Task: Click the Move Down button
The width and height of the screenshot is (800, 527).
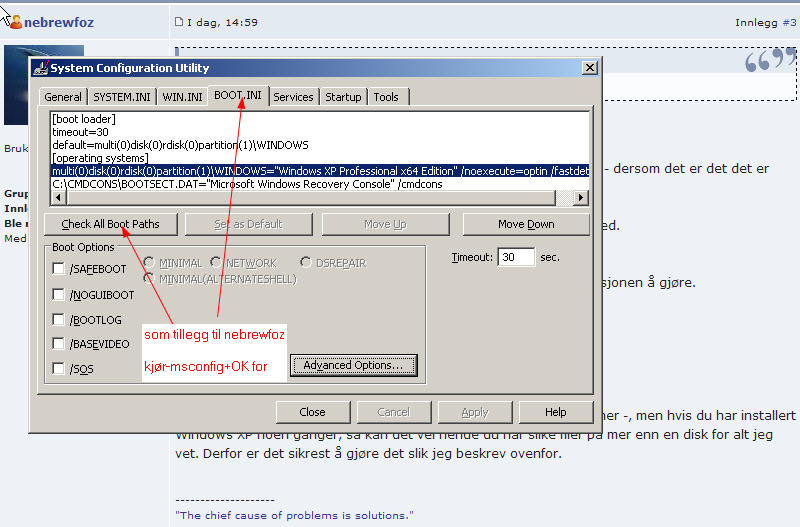Action: point(526,224)
